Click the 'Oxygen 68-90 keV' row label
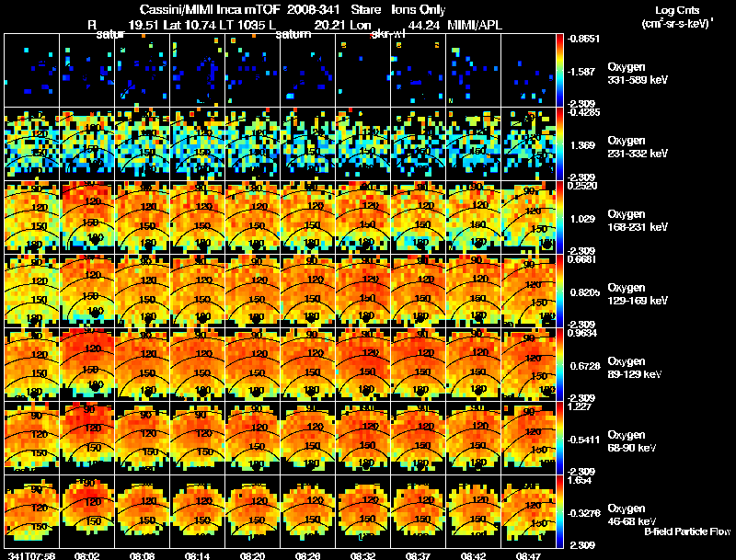Screen dimensions: 736x560 pyautogui.click(x=632, y=441)
